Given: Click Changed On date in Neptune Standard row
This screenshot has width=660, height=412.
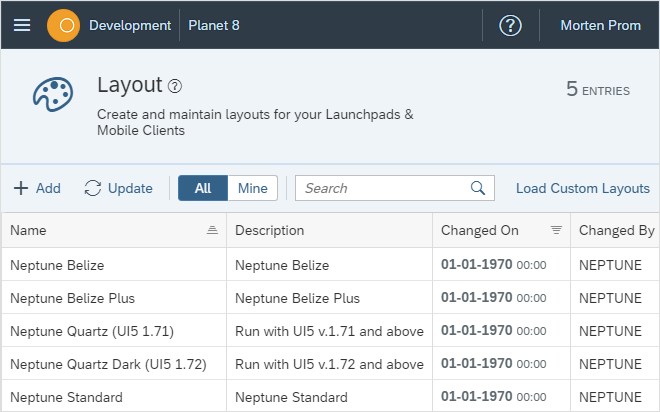Looking at the screenshot, I should [493, 396].
